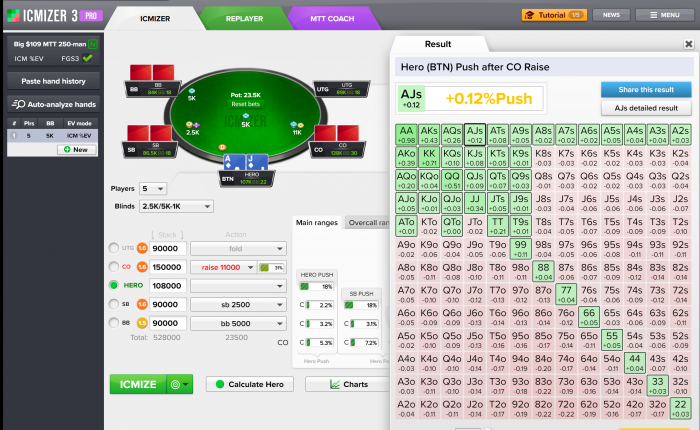Click the green FGS3 checkmark icon
This screenshot has height=430, width=700.
[88, 58]
